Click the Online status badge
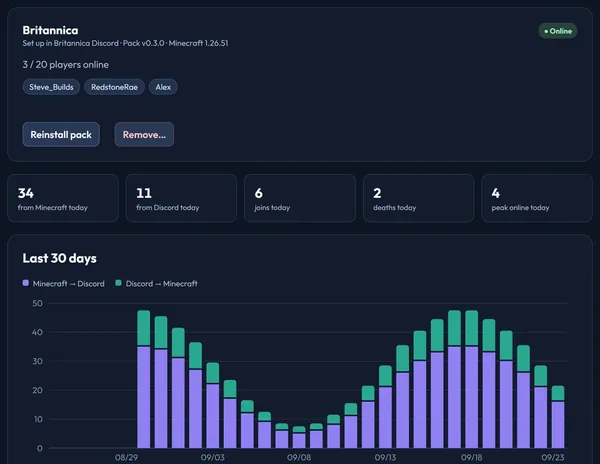This screenshot has height=464, width=600. pyautogui.click(x=558, y=31)
